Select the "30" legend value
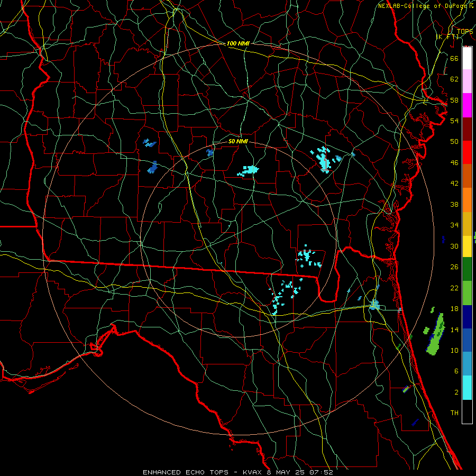Screen dimensions: 476x476 pyautogui.click(x=454, y=246)
